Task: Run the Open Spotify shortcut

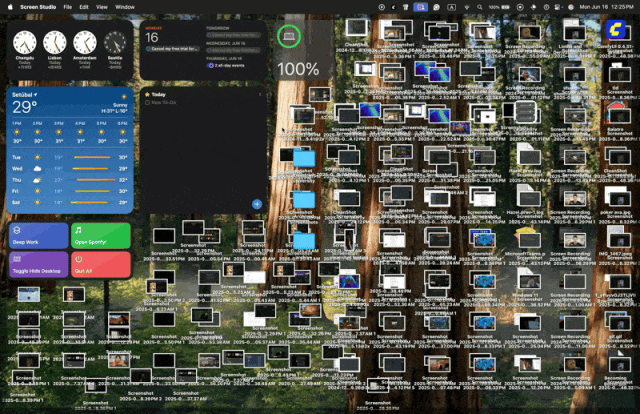Action: (x=101, y=236)
